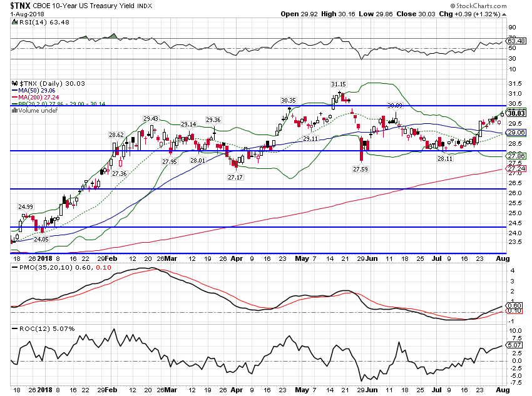Click the 27.86 lower band axis tag

[516, 156]
